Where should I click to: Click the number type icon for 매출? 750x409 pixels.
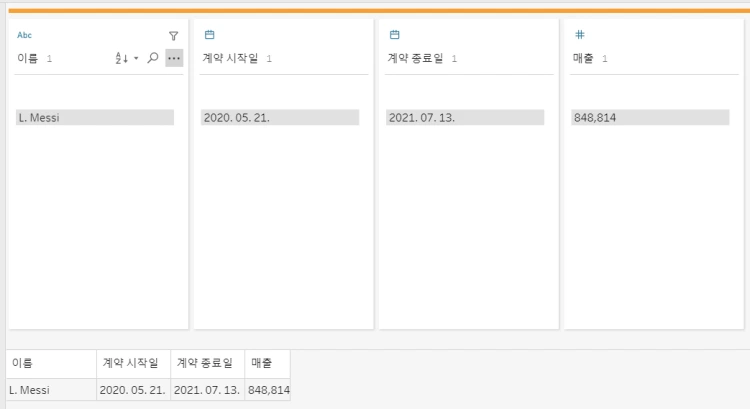[x=580, y=34]
